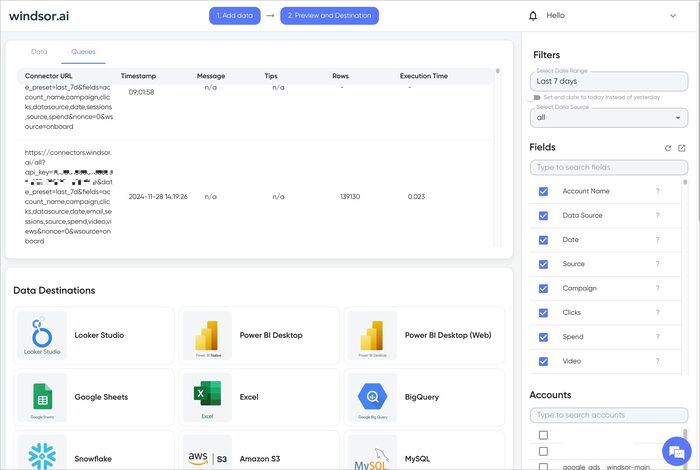
Task: Select timestamp 2024-11-28 14:19:26 cell
Action: tap(158, 197)
